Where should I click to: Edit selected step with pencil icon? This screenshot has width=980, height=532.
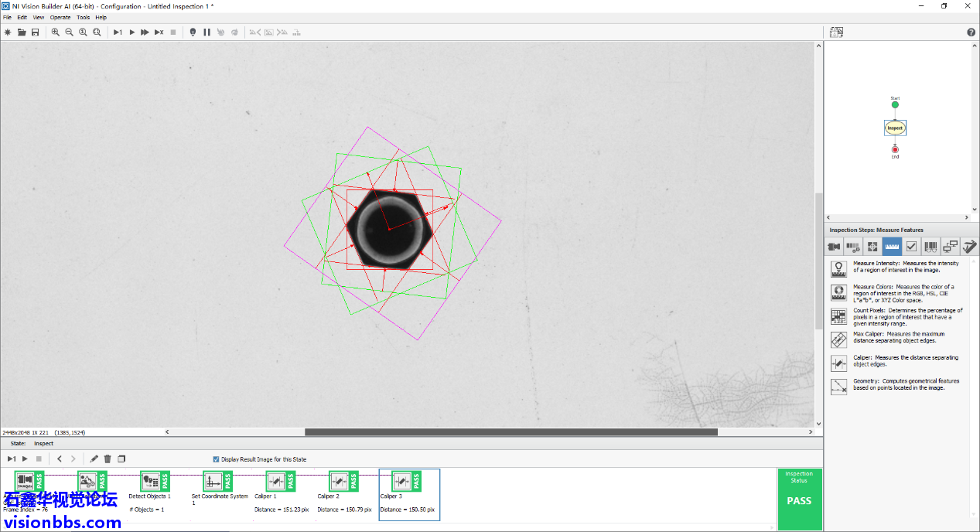tap(94, 459)
